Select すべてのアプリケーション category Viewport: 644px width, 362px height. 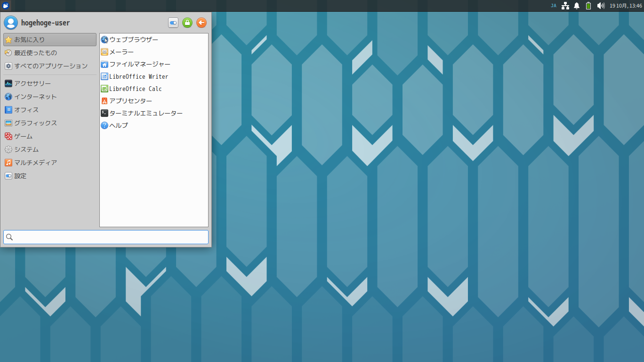tap(50, 66)
